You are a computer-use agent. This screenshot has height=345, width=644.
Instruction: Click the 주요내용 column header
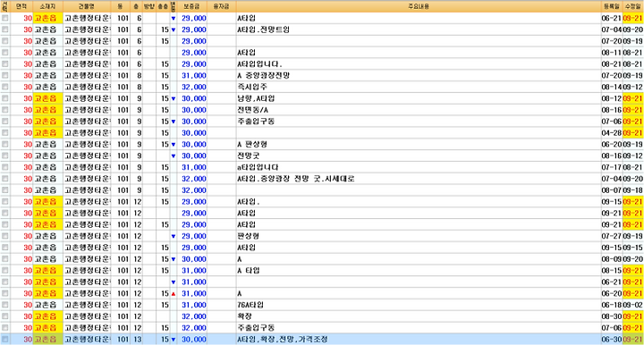click(419, 6)
